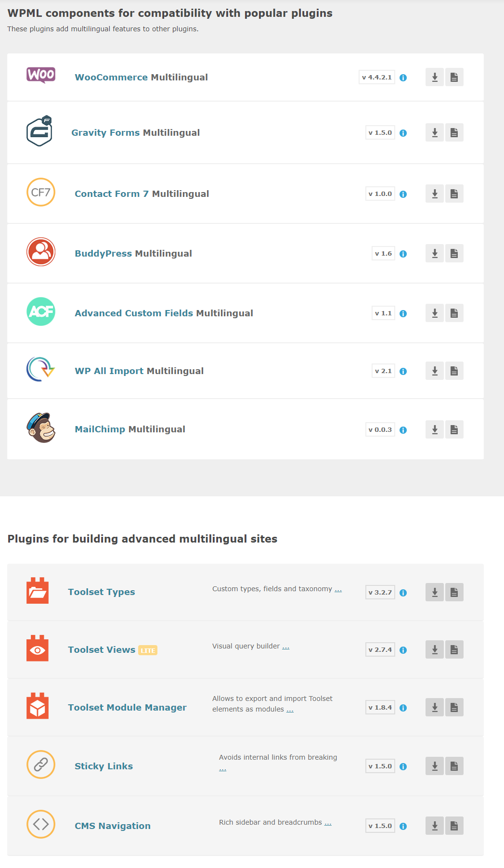Open document icon for Sticky Links
Image resolution: width=504 pixels, height=868 pixels.
tap(454, 766)
